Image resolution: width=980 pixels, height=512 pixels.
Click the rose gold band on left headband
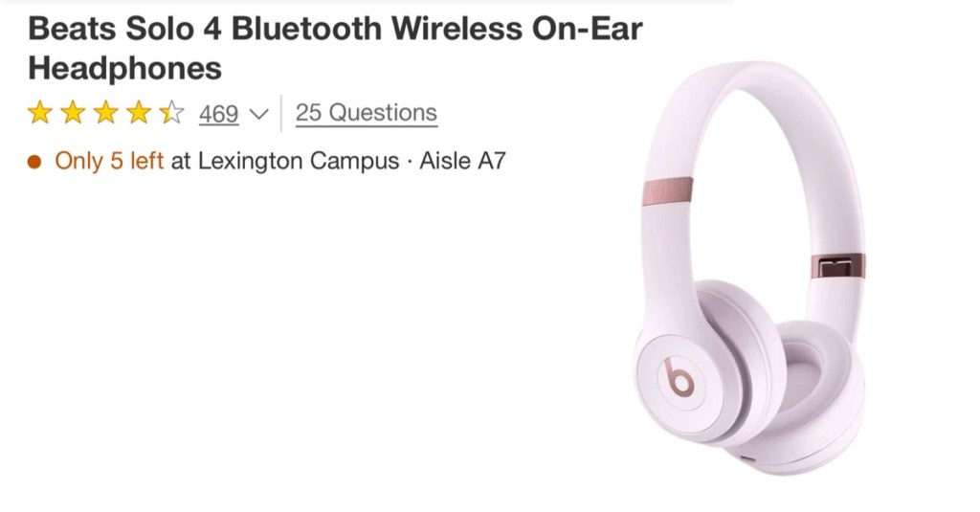coord(667,191)
